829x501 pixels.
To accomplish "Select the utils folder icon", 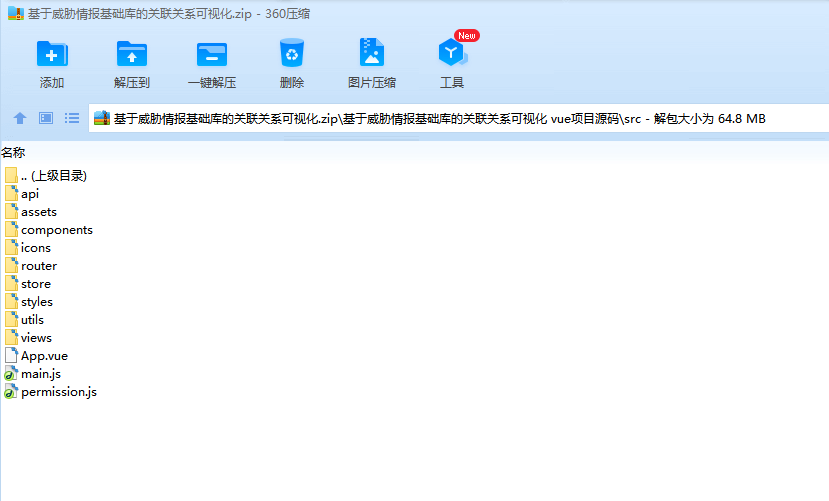I will (x=11, y=319).
